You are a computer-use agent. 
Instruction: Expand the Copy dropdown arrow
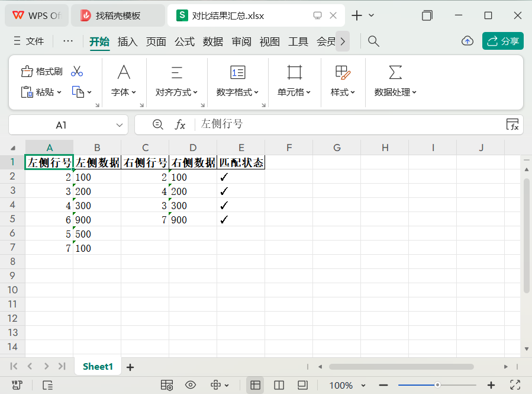click(x=89, y=92)
